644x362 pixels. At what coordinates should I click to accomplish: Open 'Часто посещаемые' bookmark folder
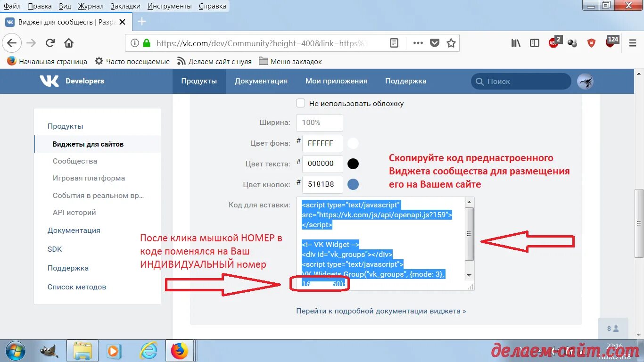(132, 61)
